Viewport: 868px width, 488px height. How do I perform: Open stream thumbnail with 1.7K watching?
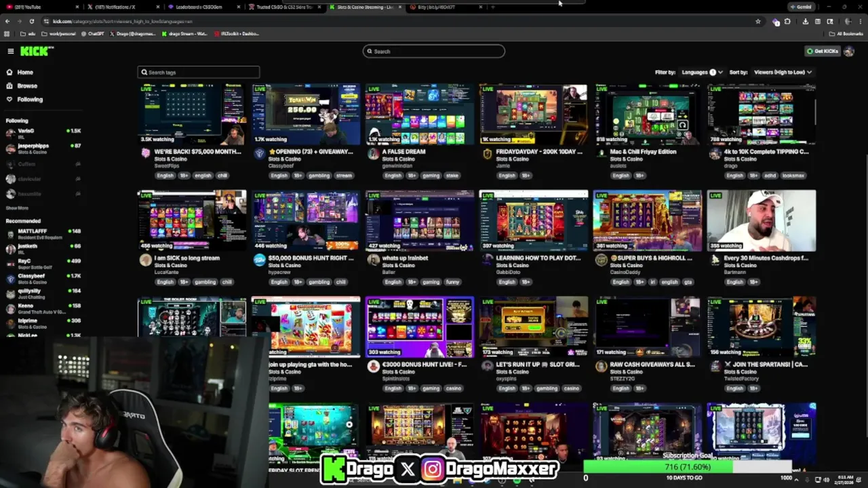click(306, 114)
